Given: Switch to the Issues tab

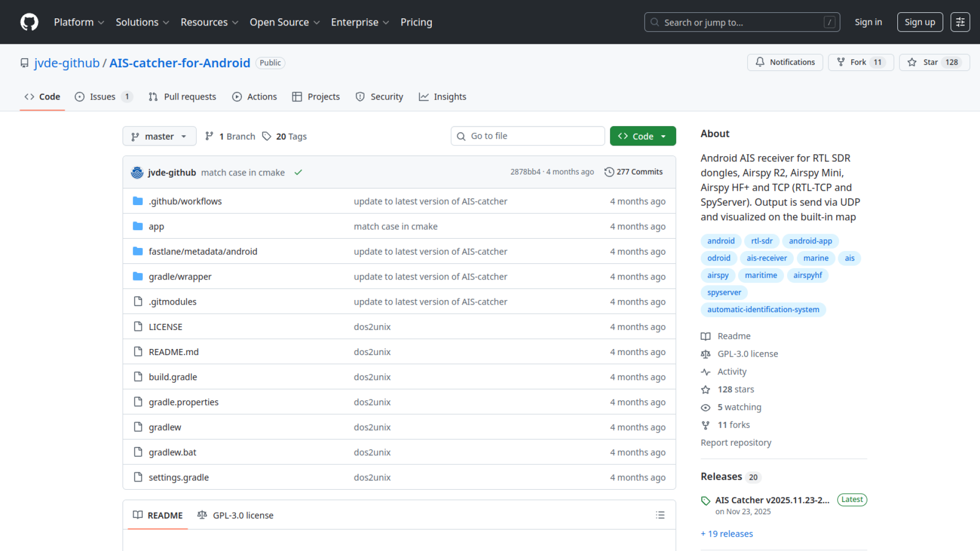Looking at the screenshot, I should [104, 96].
